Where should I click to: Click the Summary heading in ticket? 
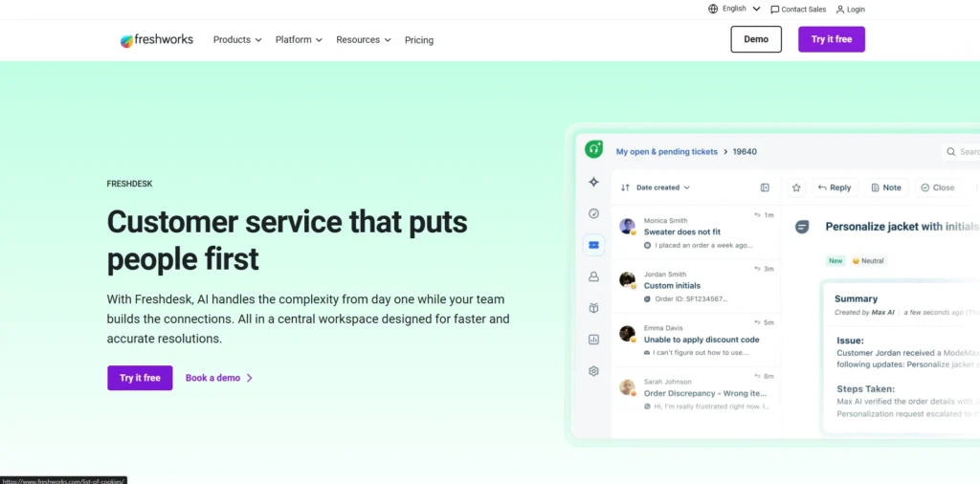pos(856,298)
